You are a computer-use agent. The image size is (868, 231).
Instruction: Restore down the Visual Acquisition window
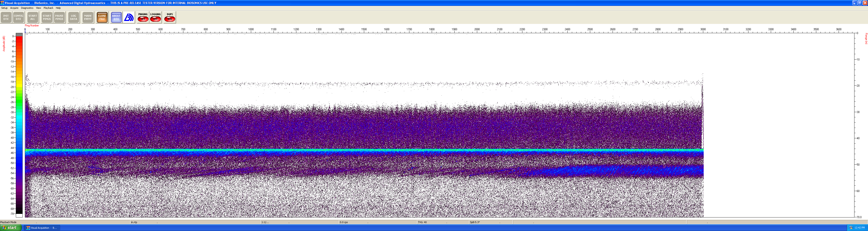pyautogui.click(x=860, y=3)
